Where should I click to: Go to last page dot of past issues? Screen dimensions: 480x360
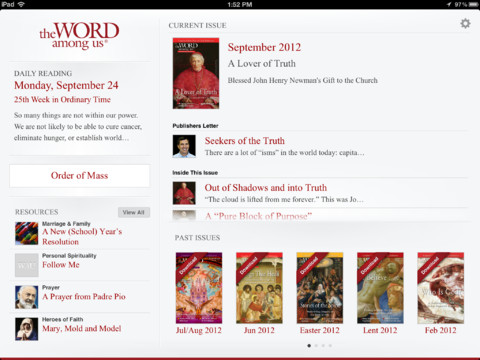pos(330,346)
